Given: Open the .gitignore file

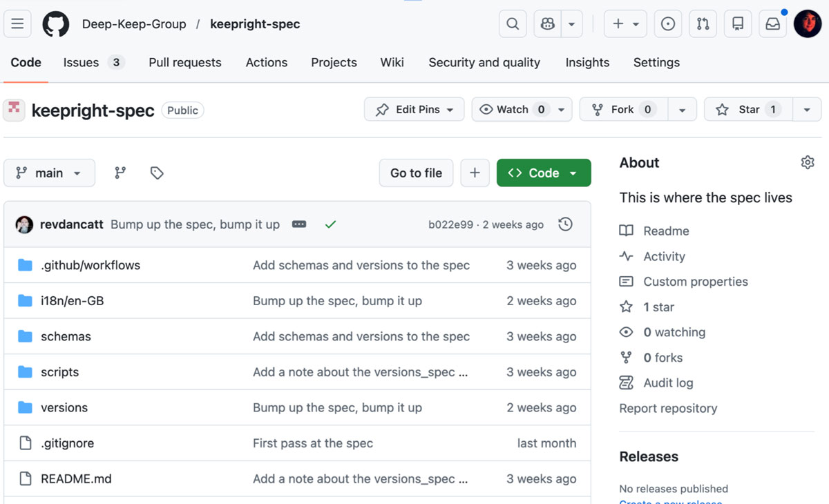Looking at the screenshot, I should [67, 443].
